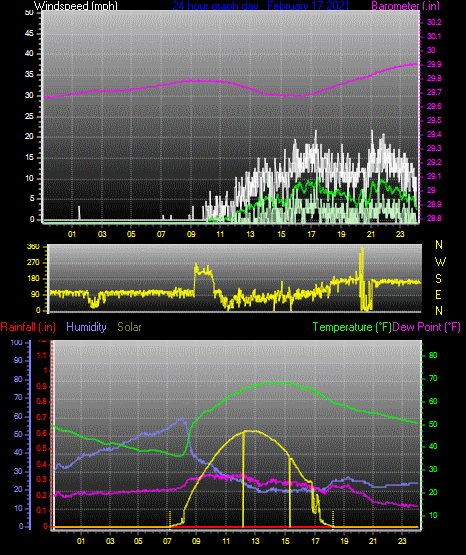This screenshot has height=555, width=466.
Task: Click the 50 temperature axis value
Action: [x=433, y=424]
